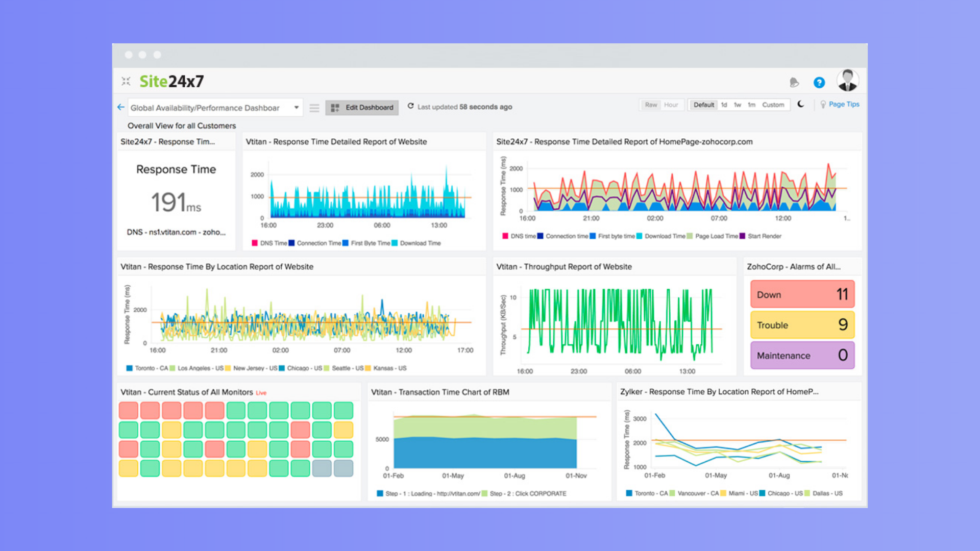Click the Live indicator beside Current Status
The height and width of the screenshot is (551, 980).
[x=261, y=393]
